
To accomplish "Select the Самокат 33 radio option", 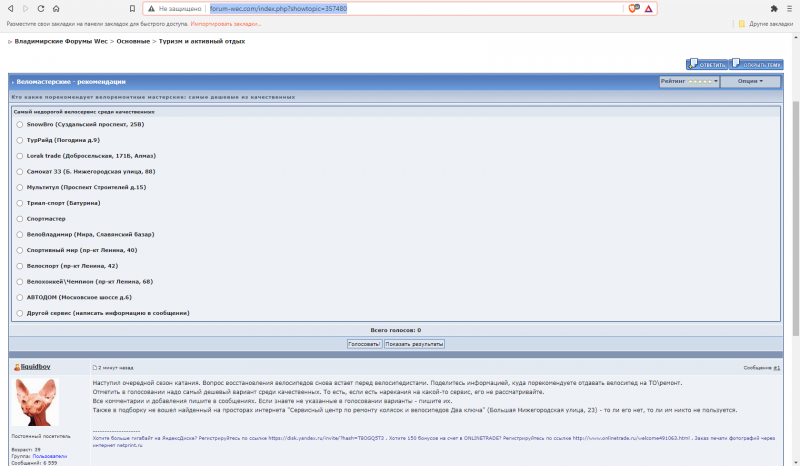I will [20, 172].
